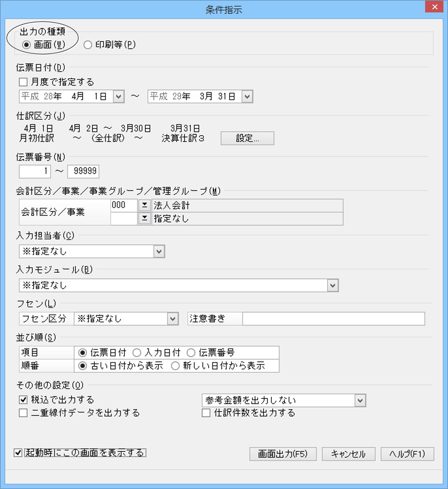The height and width of the screenshot is (489, 448).
Task: Click the starting 伝票番号 input field
Action: coord(35,171)
